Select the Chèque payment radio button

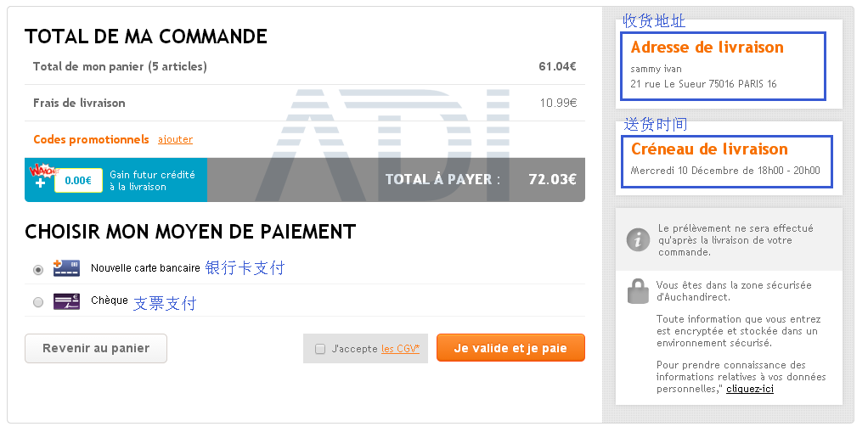37,302
